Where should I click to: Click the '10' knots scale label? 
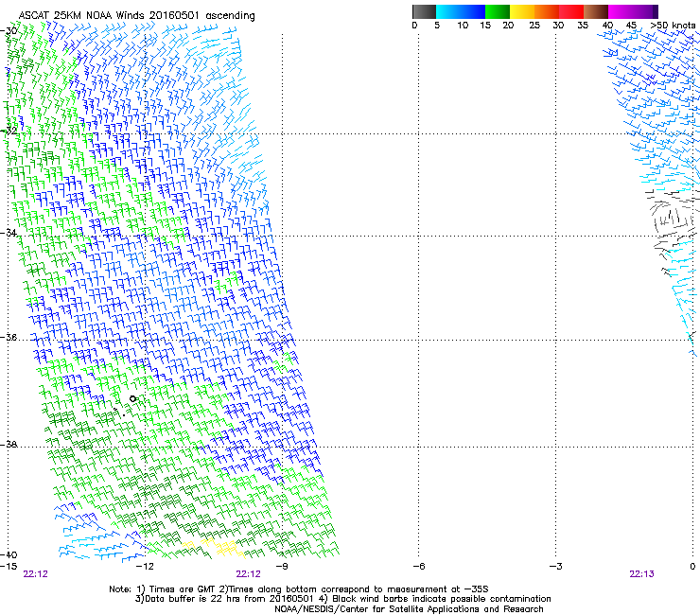pyautogui.click(x=463, y=26)
